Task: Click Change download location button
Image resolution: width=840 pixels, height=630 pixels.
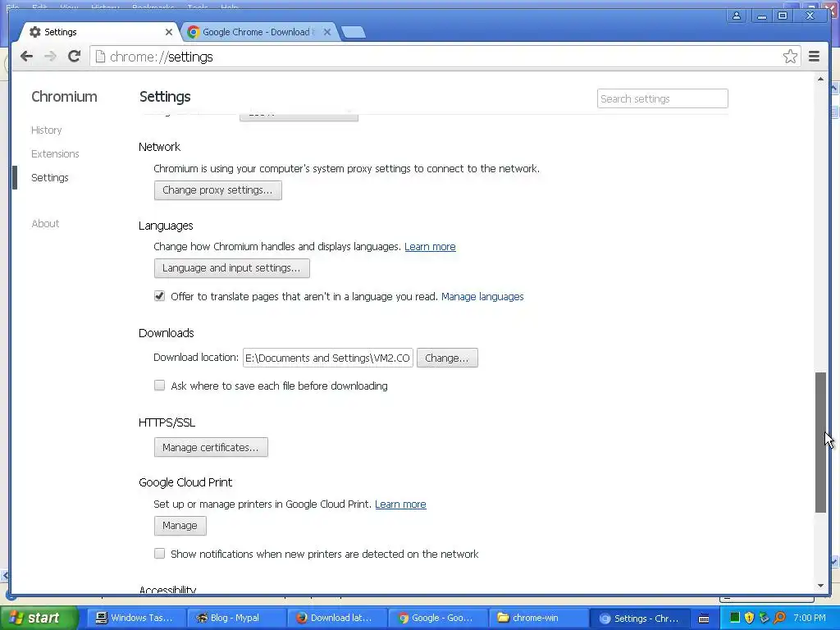Action: click(447, 358)
